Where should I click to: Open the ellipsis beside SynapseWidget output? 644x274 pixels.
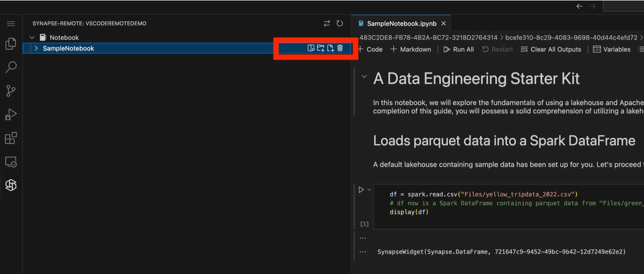click(x=363, y=251)
